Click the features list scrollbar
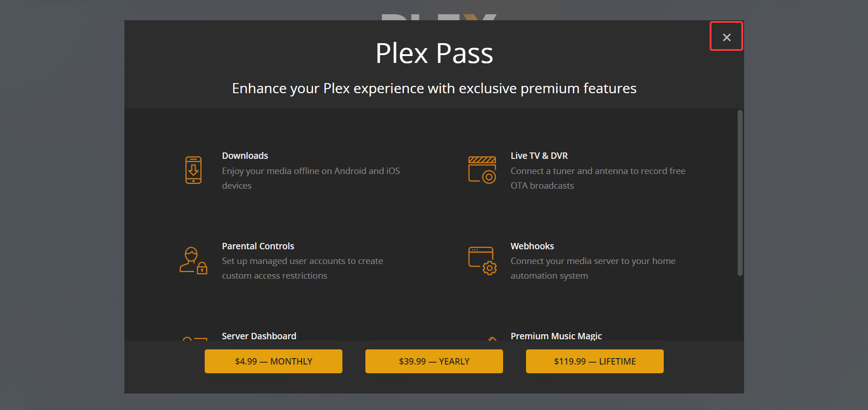Screen dimensions: 868x410 739,193
